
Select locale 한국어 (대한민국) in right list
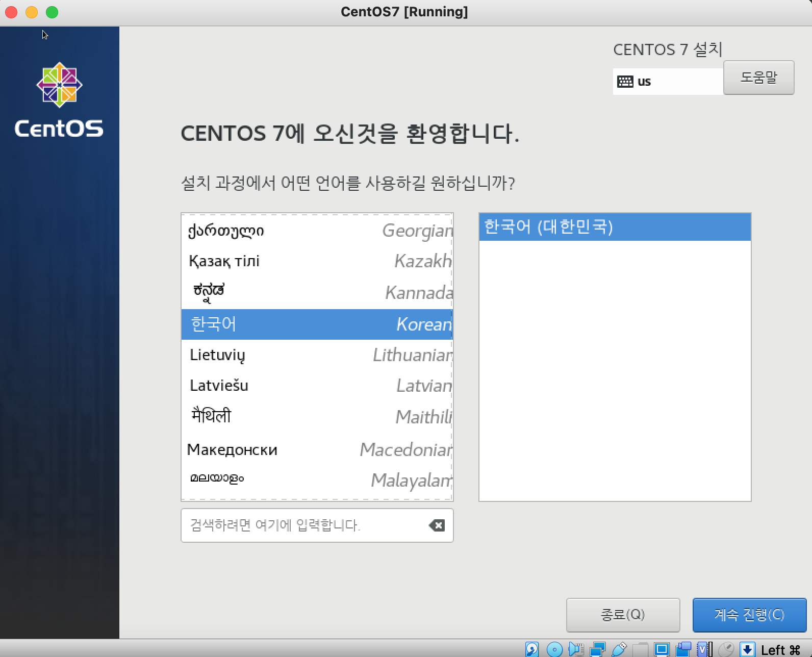(615, 227)
